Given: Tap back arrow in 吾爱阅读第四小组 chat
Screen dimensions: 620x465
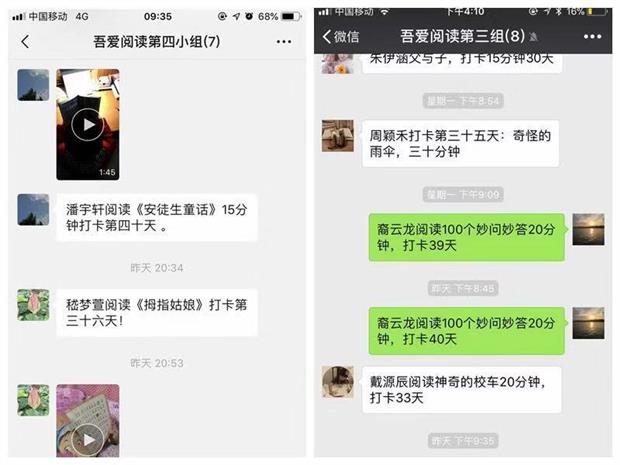Looking at the screenshot, I should [x=25, y=42].
